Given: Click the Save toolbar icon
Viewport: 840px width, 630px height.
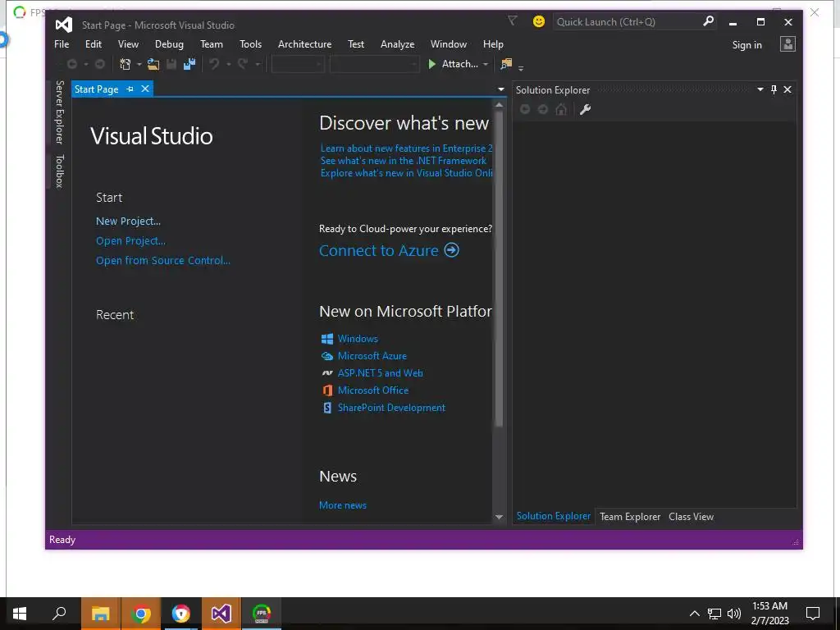Looking at the screenshot, I should pyautogui.click(x=171, y=64).
